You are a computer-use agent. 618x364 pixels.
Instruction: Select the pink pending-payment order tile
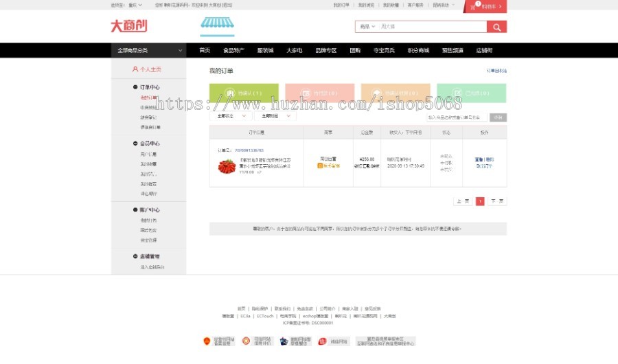(319, 93)
